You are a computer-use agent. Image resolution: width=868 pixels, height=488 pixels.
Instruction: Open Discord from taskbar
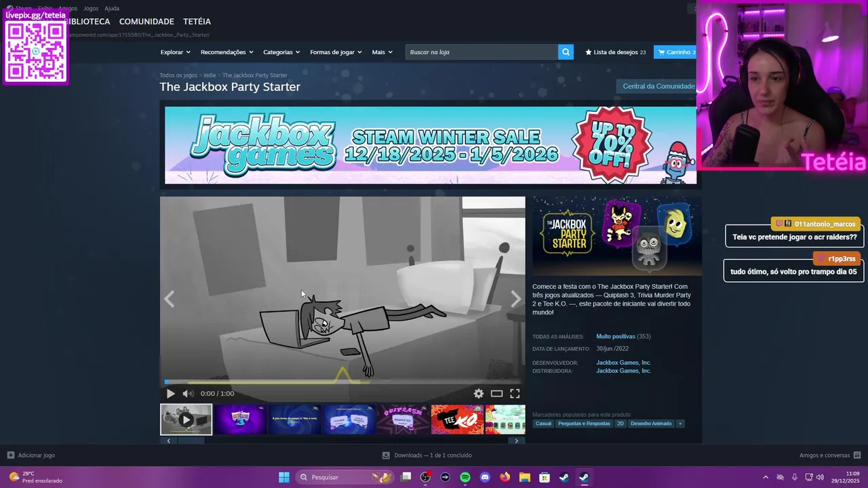click(485, 477)
